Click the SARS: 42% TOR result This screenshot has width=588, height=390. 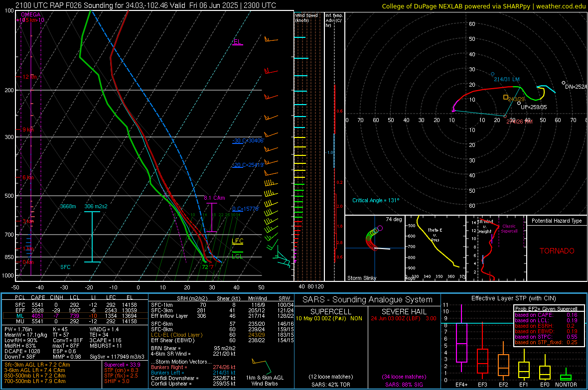click(331, 385)
